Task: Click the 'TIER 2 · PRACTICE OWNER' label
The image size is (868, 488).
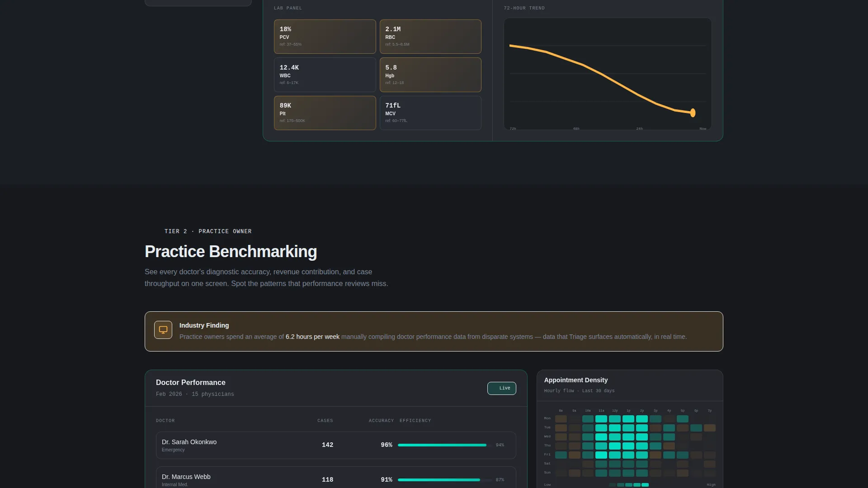Action: [208, 231]
